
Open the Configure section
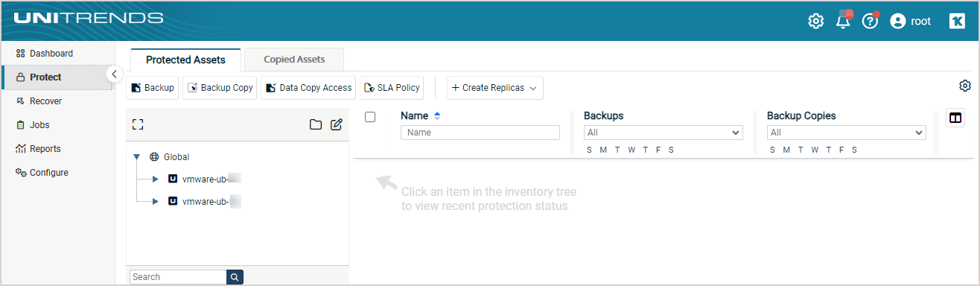(x=48, y=173)
